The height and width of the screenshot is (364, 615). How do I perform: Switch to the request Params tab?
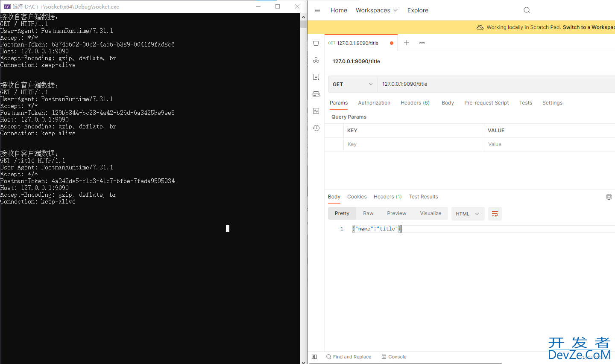[x=339, y=103]
